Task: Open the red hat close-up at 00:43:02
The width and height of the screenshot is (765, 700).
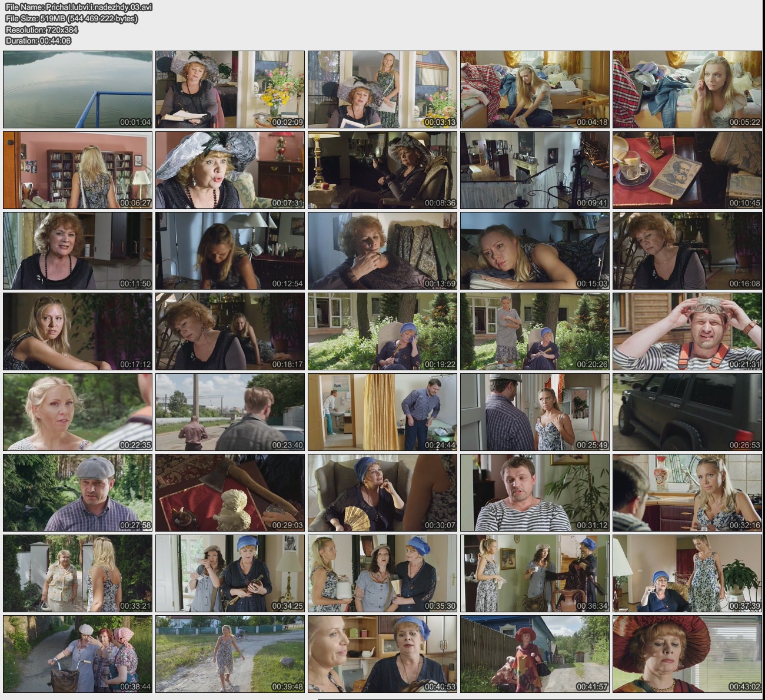Action: pos(687,654)
